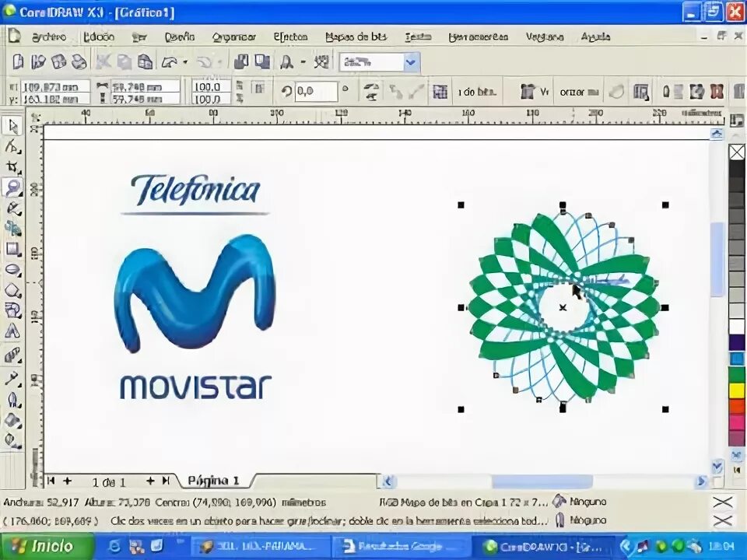
Task: Open the Ayuda menu
Action: (595, 37)
